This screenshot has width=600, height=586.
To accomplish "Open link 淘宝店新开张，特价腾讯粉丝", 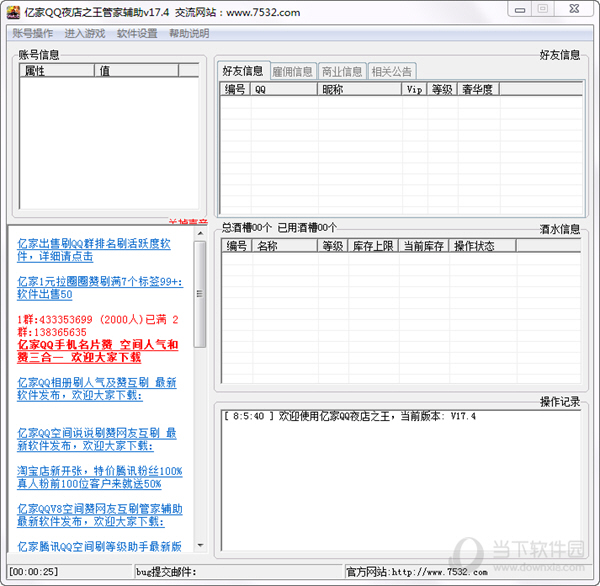I will [x=99, y=477].
